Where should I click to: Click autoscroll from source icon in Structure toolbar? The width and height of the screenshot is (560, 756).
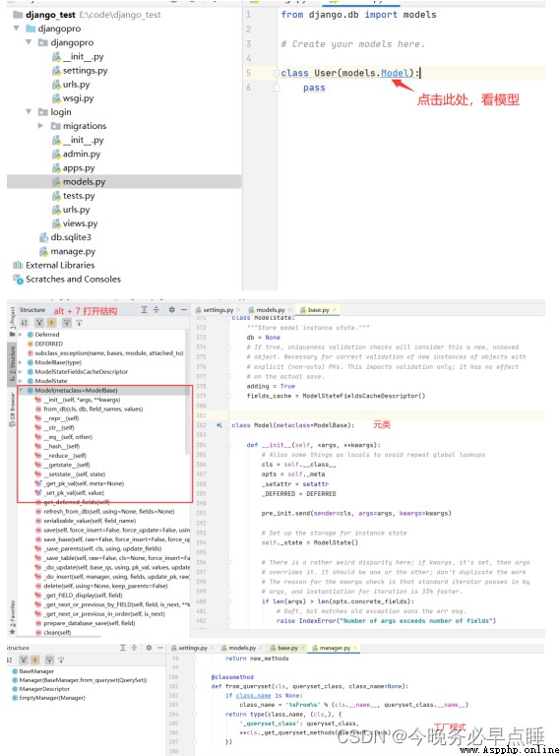(x=79, y=323)
